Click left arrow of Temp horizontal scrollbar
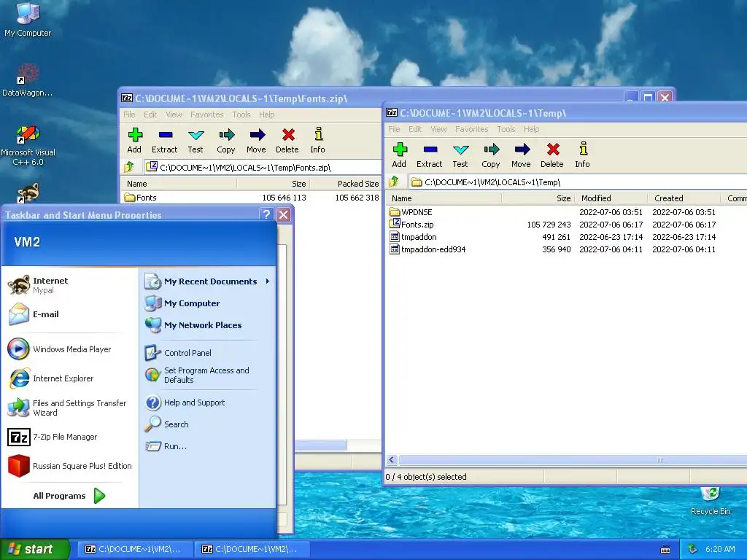 392,459
